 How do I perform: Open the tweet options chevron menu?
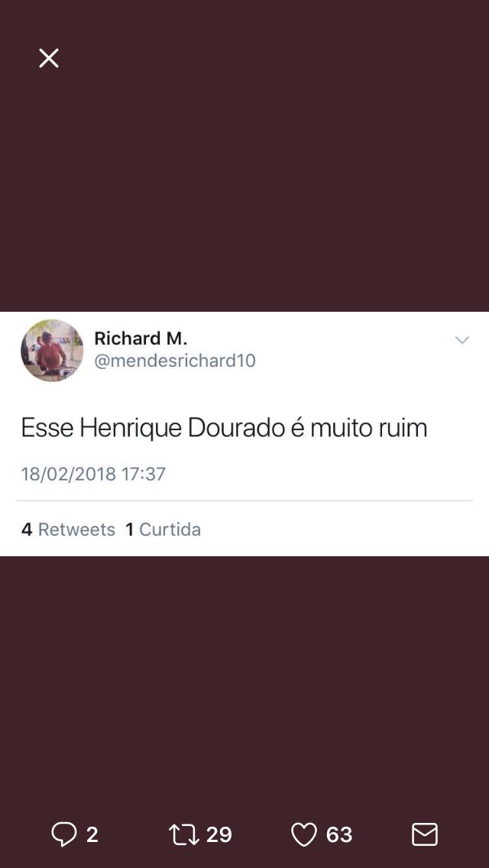coord(461,340)
